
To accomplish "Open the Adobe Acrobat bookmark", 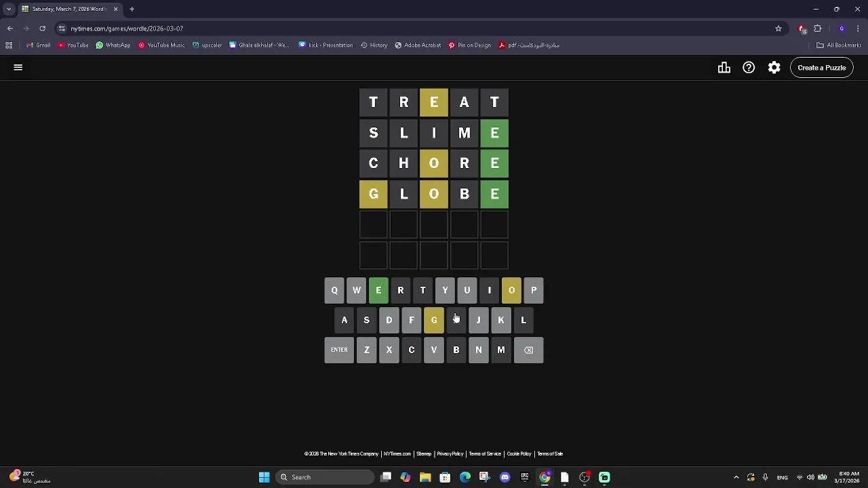I will [418, 45].
